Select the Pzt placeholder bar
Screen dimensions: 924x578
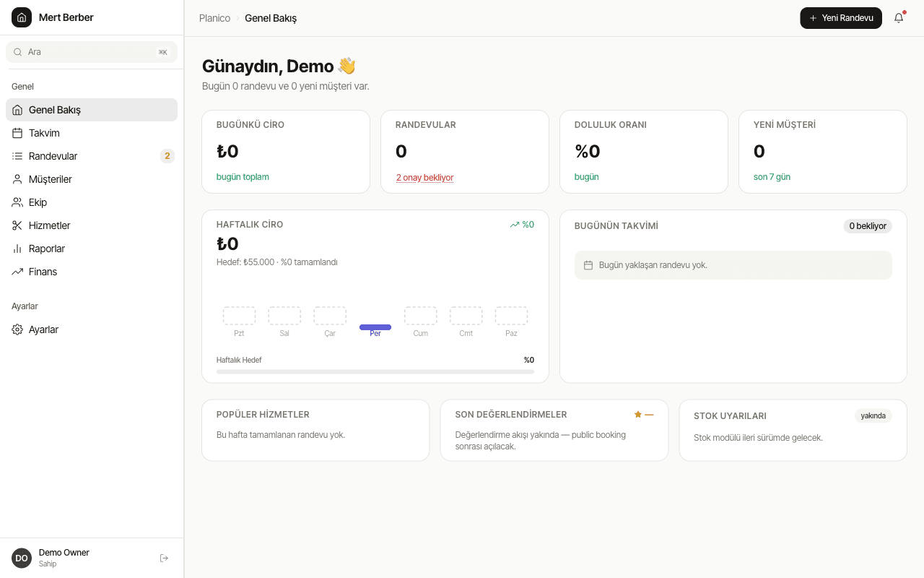239,316
